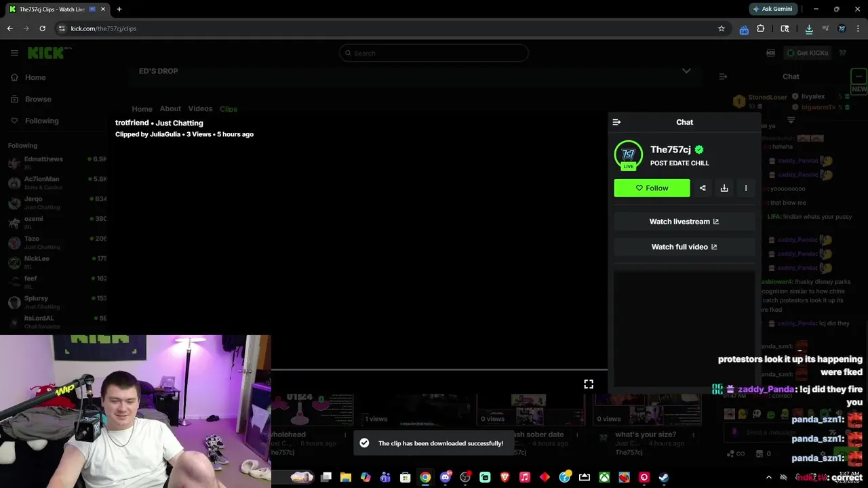868x488 pixels.
Task: Open the Chrome extensions puzzle icon
Action: coord(761,28)
